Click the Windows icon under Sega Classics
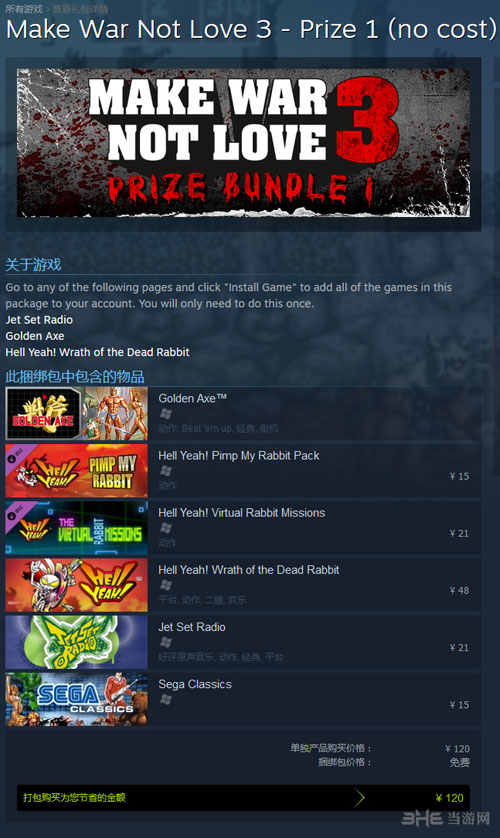 coord(166,700)
